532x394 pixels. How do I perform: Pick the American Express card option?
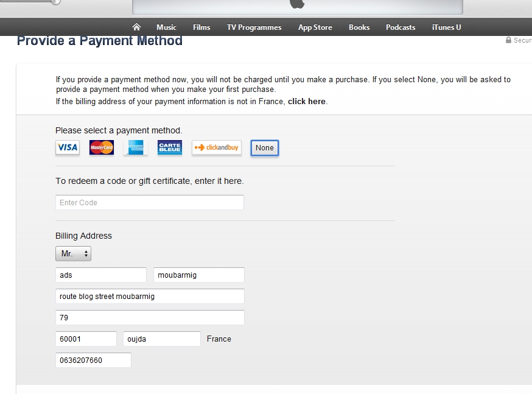click(x=136, y=147)
